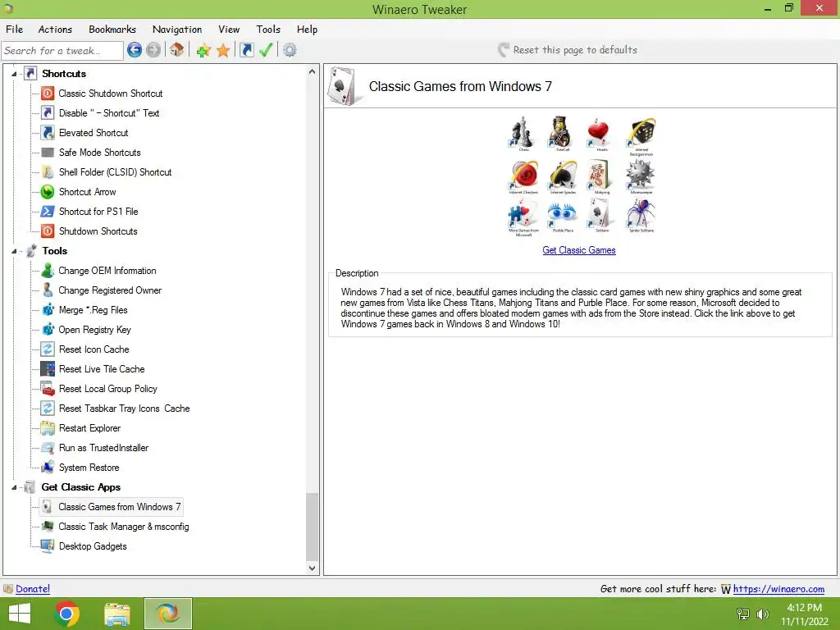Select Safe Mode Shortcuts tree item
Image resolution: width=840 pixels, height=630 pixels.
point(99,153)
